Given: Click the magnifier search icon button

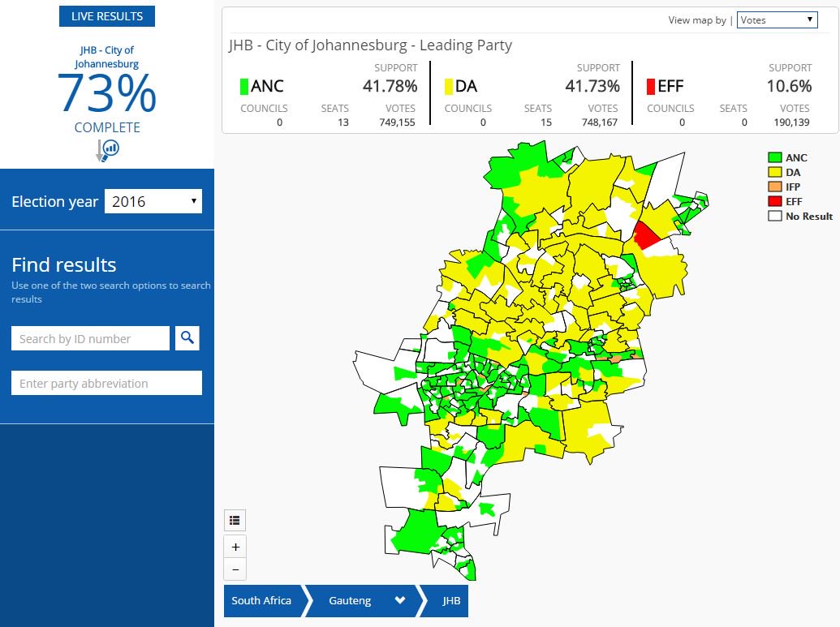Looking at the screenshot, I should tap(187, 338).
